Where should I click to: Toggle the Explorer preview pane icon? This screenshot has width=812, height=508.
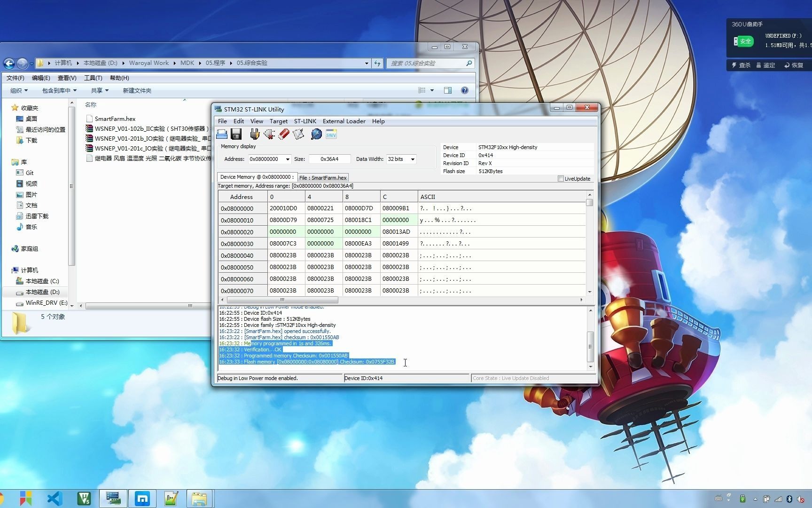click(448, 90)
